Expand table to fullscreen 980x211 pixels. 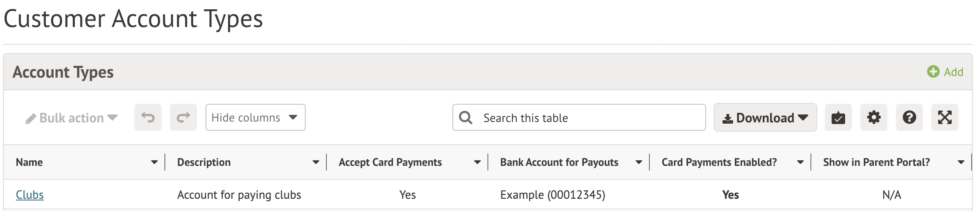[x=944, y=117]
